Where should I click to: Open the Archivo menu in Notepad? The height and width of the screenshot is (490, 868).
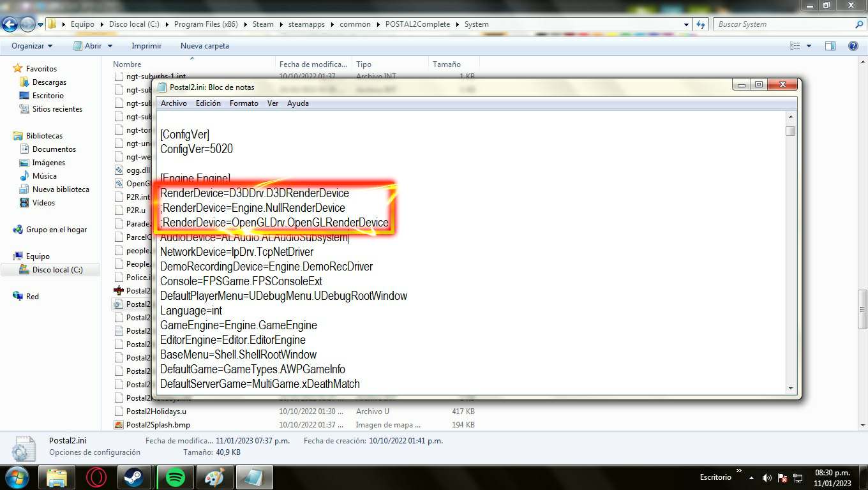coord(174,103)
